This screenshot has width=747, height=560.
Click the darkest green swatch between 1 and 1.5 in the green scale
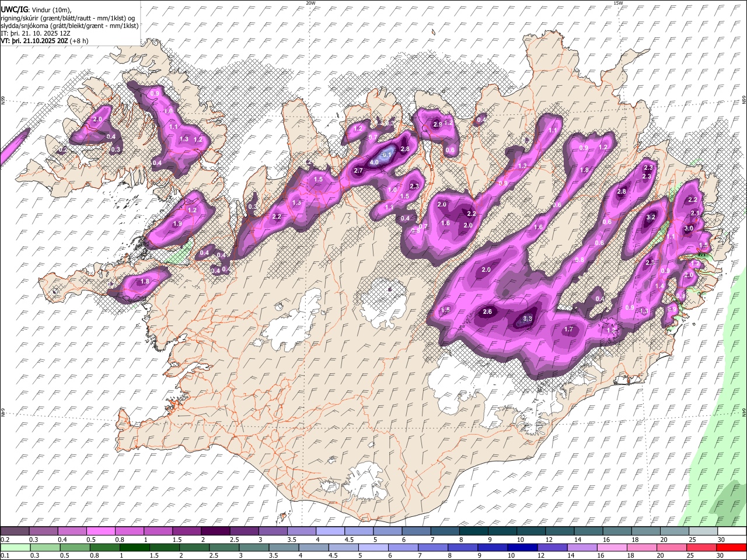135,547
